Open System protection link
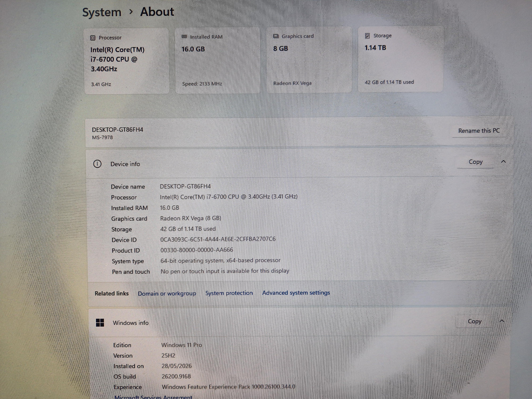Screen dimensions: 532x399 [x=229, y=293]
